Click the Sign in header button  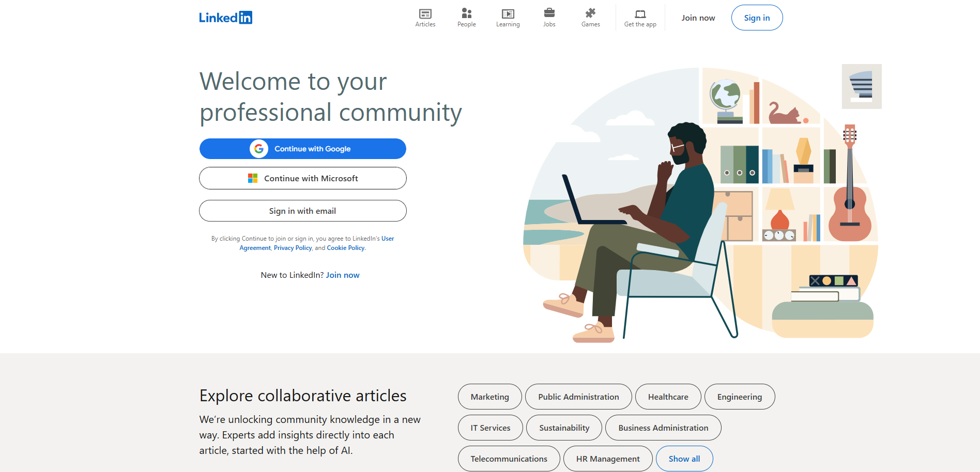pos(757,18)
